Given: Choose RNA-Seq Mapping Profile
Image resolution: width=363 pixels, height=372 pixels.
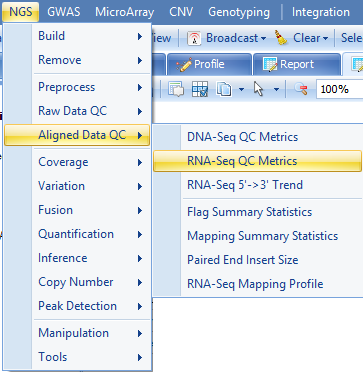Looking at the screenshot, I should [257, 284].
